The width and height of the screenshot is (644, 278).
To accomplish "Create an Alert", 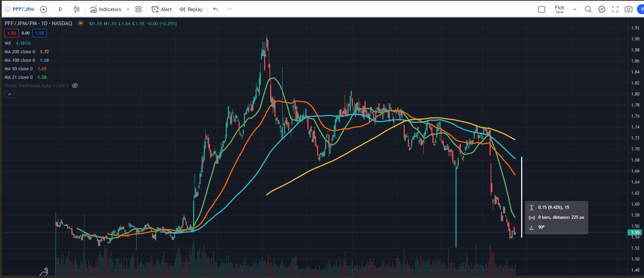I will [162, 9].
